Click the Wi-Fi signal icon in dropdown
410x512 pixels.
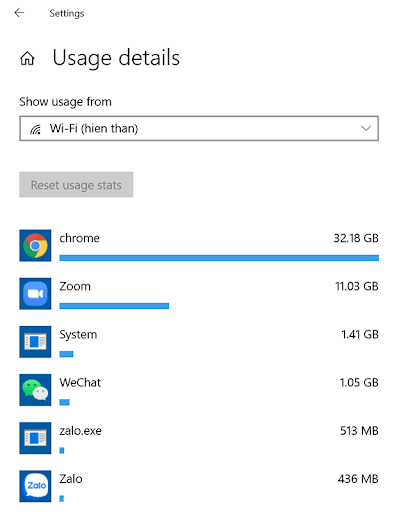[x=36, y=129]
